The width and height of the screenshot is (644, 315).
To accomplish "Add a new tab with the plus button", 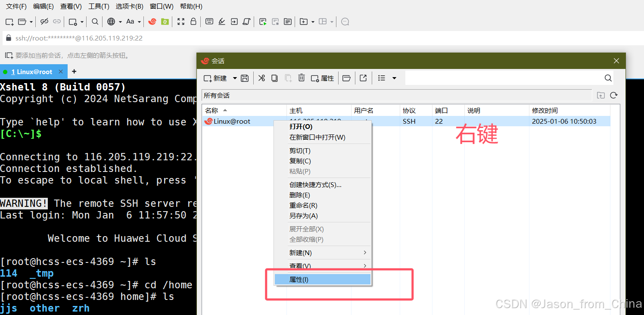I will 74,72.
